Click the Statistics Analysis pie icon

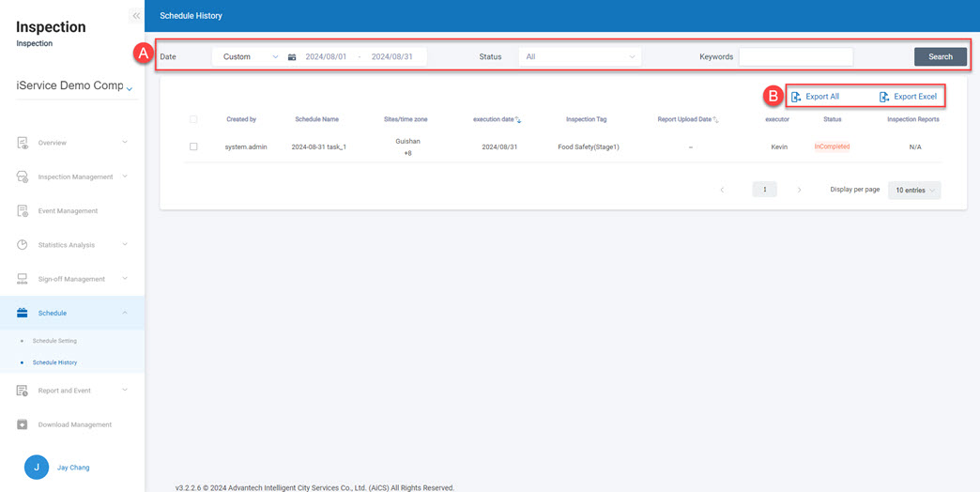point(23,245)
